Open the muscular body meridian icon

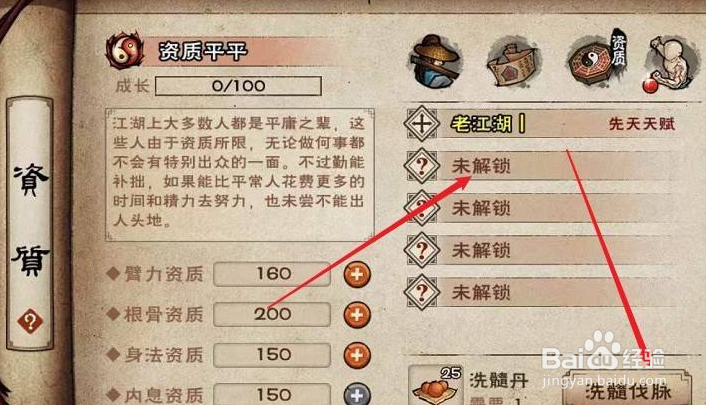pos(671,63)
